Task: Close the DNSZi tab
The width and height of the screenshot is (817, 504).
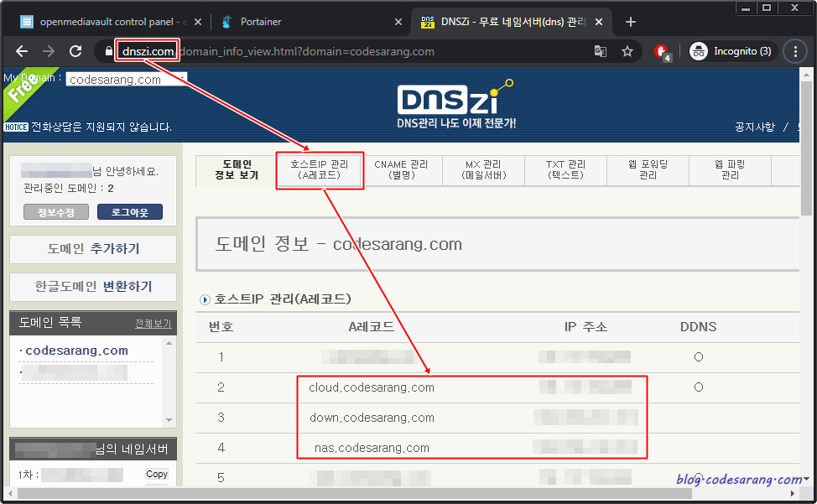Action: click(599, 22)
